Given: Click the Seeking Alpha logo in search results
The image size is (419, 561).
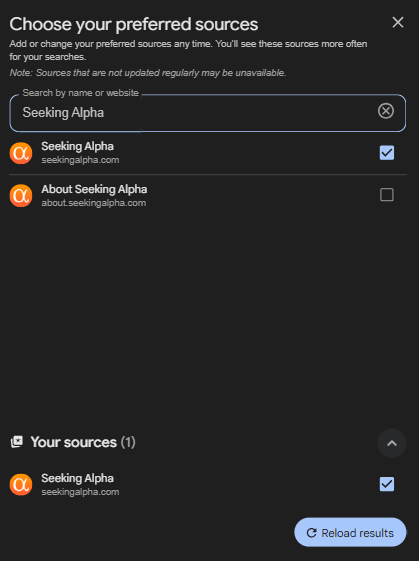Looking at the screenshot, I should 21,153.
